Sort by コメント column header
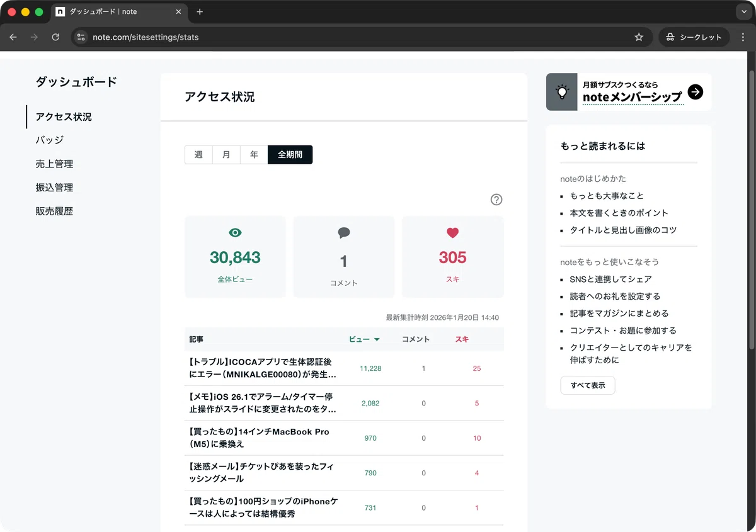The width and height of the screenshot is (756, 532). tap(416, 339)
